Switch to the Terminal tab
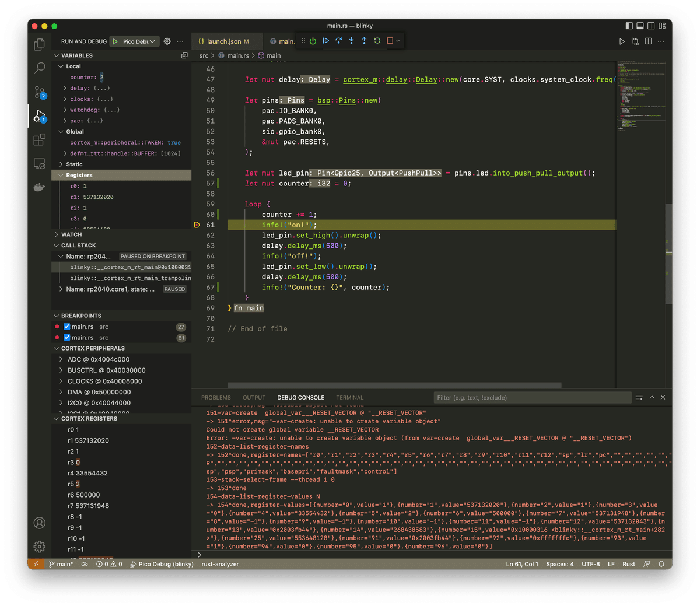This screenshot has width=700, height=606. pos(349,397)
